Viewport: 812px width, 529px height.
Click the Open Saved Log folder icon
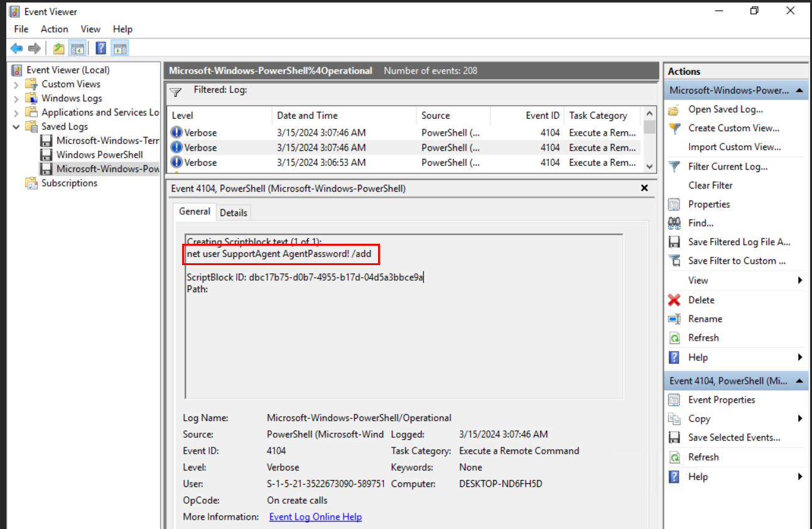674,110
